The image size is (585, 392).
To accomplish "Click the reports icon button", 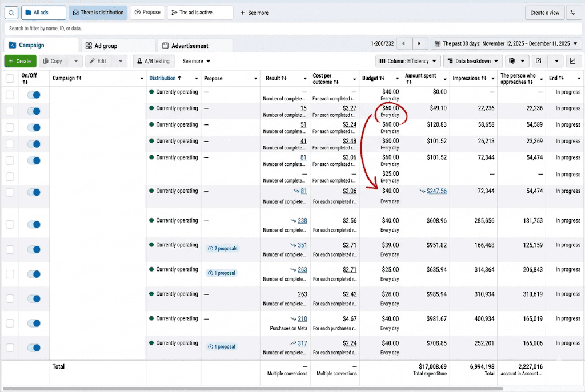I will [512, 61].
